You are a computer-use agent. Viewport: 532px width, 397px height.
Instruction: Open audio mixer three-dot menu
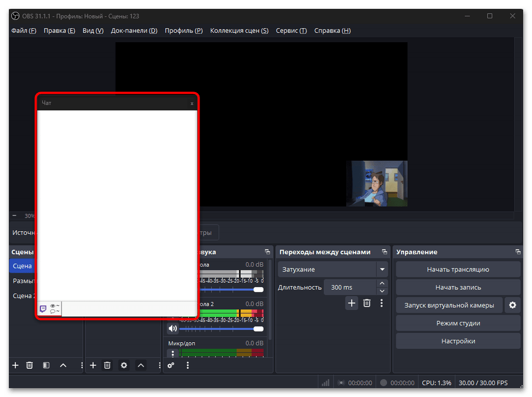click(188, 365)
